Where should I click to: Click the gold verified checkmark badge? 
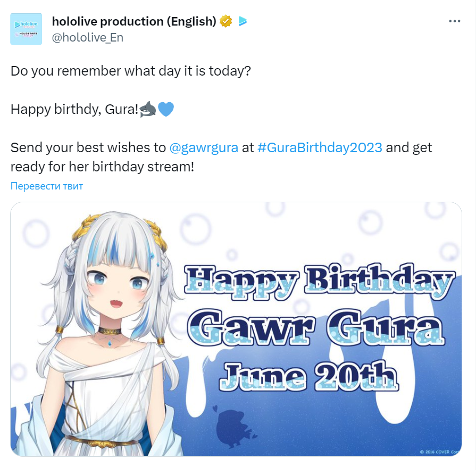[x=226, y=21]
